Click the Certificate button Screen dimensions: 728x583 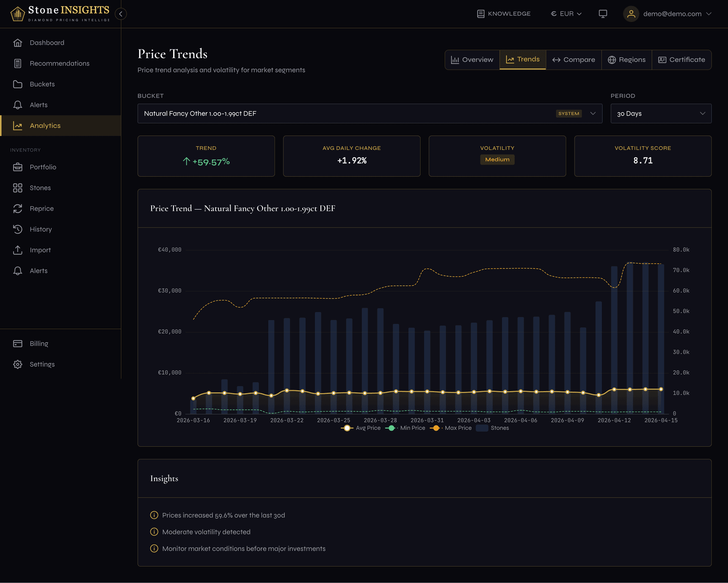point(681,60)
